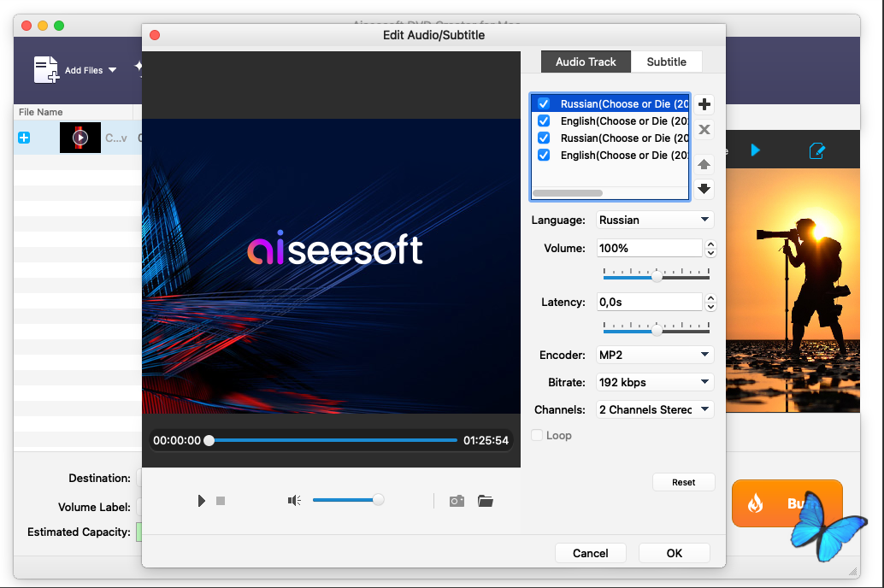
Task: Enable the Loop checkbox
Action: (537, 436)
